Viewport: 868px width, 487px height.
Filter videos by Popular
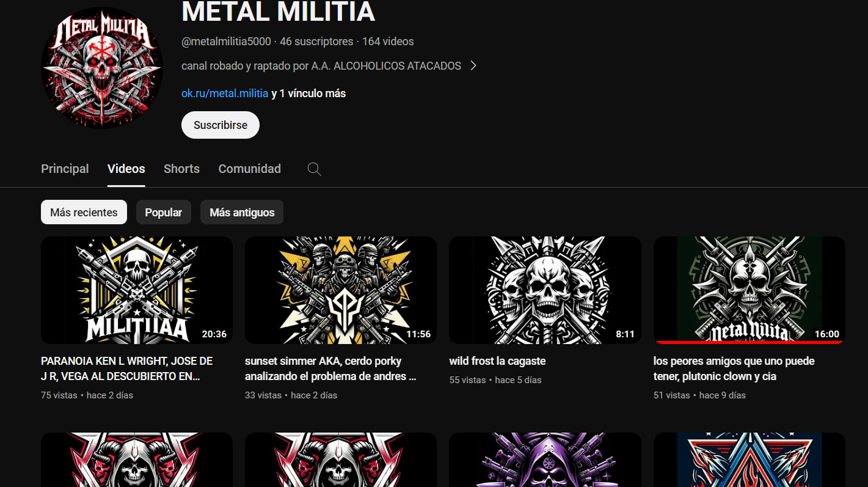coord(164,212)
